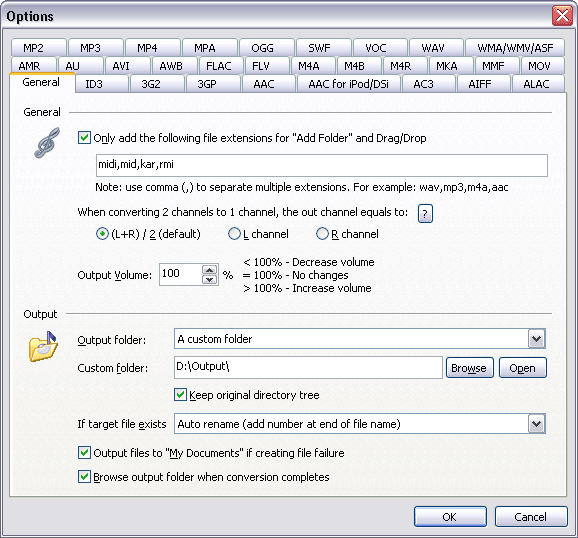Go to the AAC for iPod/DSi tab

click(348, 84)
